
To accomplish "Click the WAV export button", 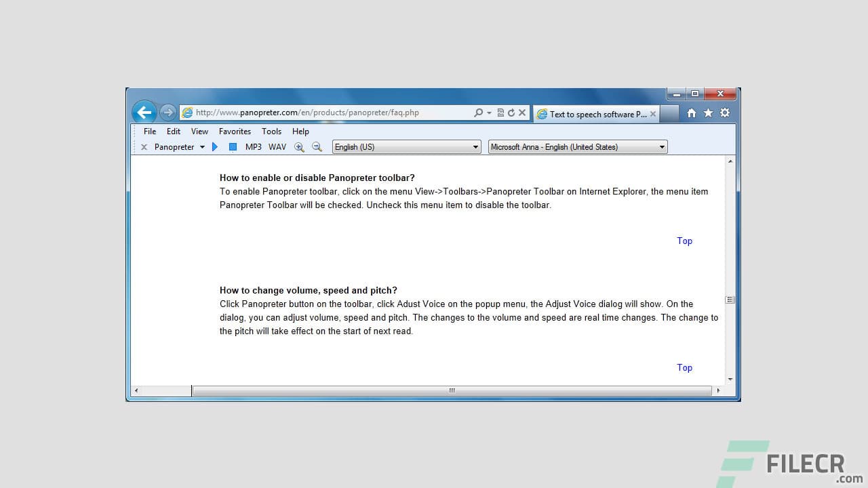I will click(x=277, y=147).
